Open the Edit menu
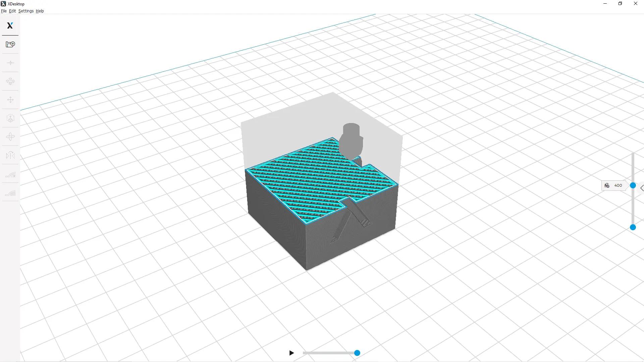 [x=12, y=11]
